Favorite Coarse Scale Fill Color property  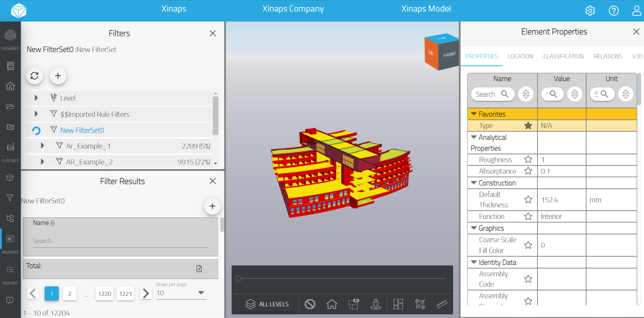pos(528,245)
